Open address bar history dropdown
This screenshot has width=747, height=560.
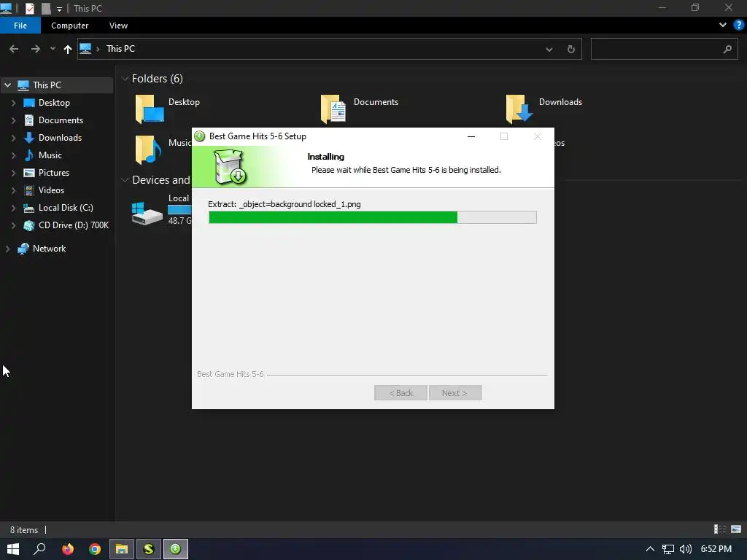tap(549, 49)
